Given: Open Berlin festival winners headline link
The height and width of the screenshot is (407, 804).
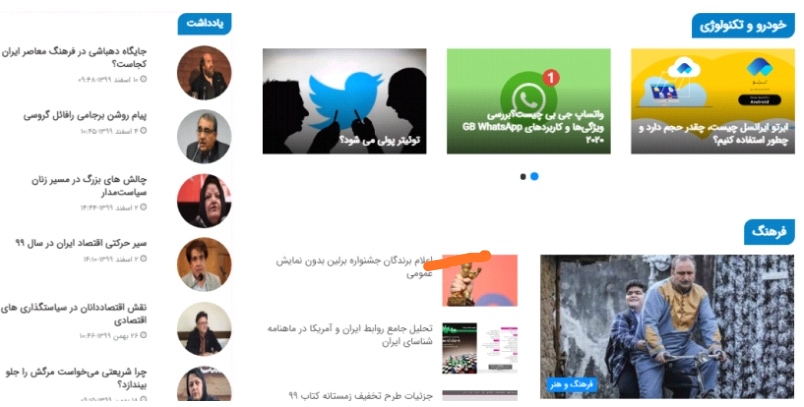Looking at the screenshot, I should click(x=354, y=267).
